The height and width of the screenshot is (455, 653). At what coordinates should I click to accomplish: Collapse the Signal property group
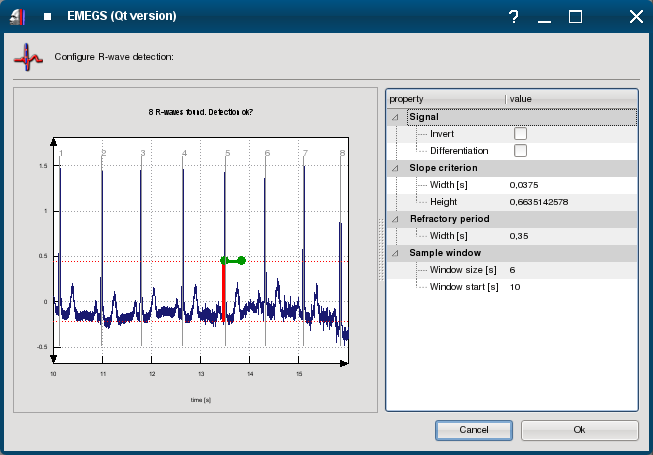(395, 118)
